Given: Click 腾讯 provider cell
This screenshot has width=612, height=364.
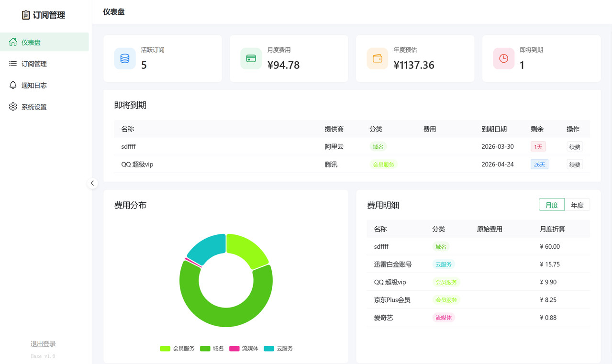Looking at the screenshot, I should 331,165.
